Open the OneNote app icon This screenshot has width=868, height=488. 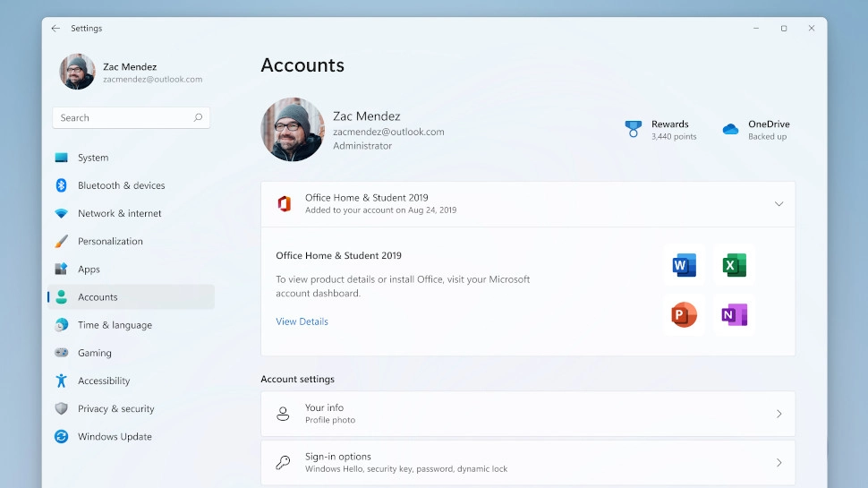click(734, 314)
